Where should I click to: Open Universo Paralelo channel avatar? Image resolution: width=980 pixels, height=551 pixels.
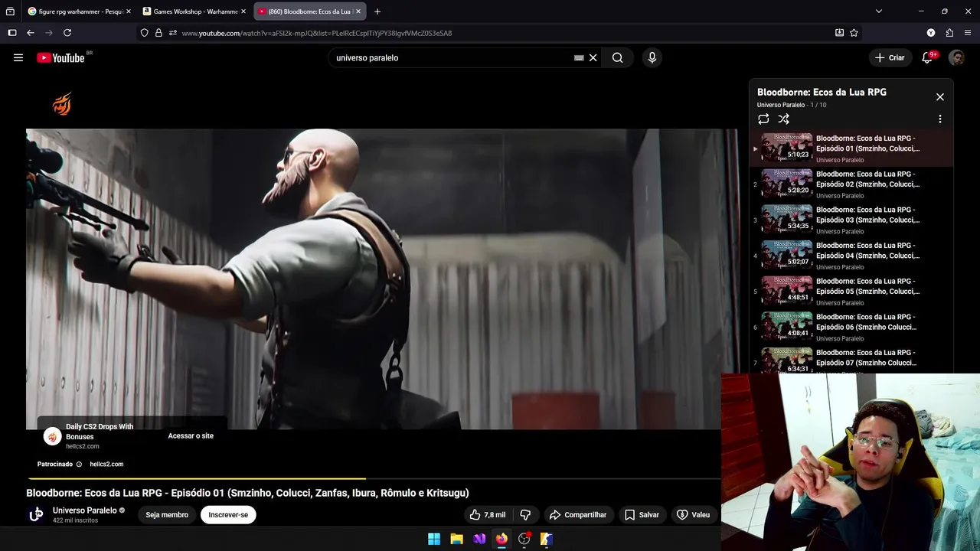point(36,514)
